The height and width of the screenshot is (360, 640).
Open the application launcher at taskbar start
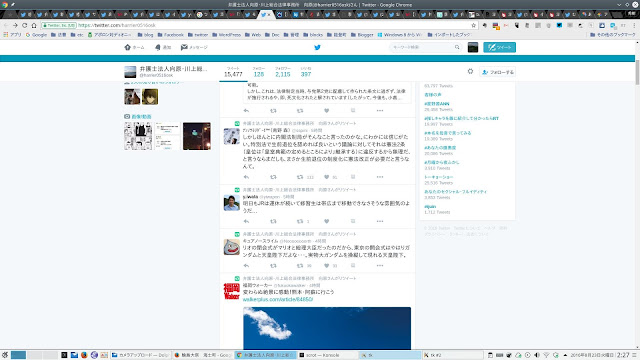pos(5,355)
